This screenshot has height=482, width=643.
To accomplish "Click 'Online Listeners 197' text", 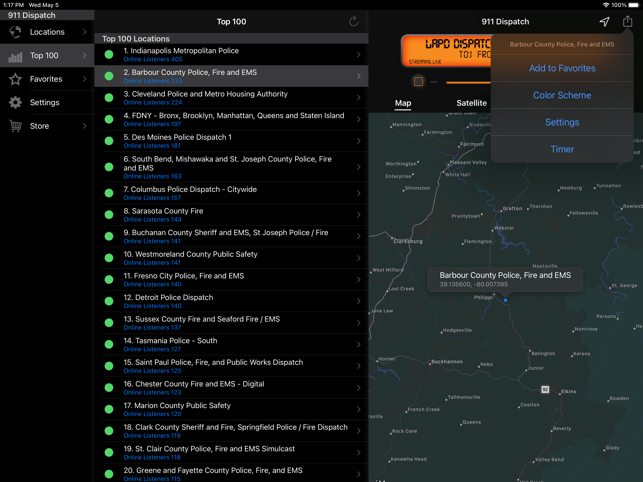I will (152, 124).
